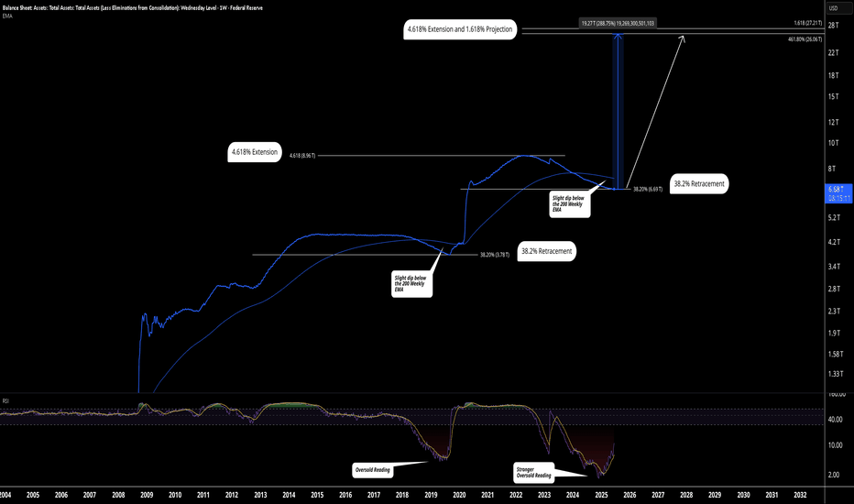Click the 2021 label on the time axis
The width and height of the screenshot is (854, 504).
coord(487,495)
